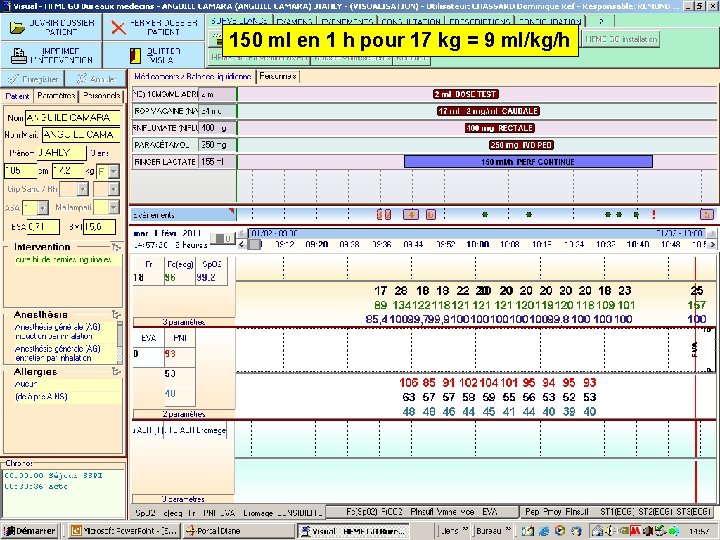The width and height of the screenshot is (720, 540).
Task: Click the PNI column header
Action: tap(180, 338)
